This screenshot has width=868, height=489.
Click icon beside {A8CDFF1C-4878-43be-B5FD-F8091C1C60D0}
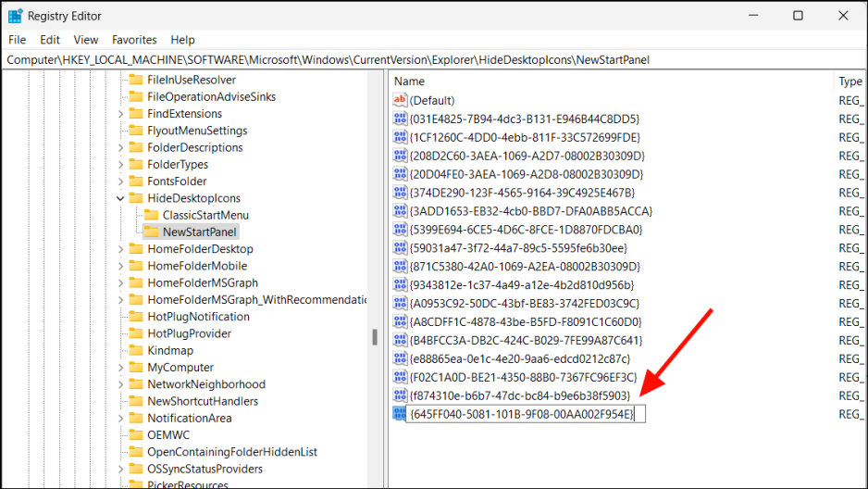(x=400, y=321)
